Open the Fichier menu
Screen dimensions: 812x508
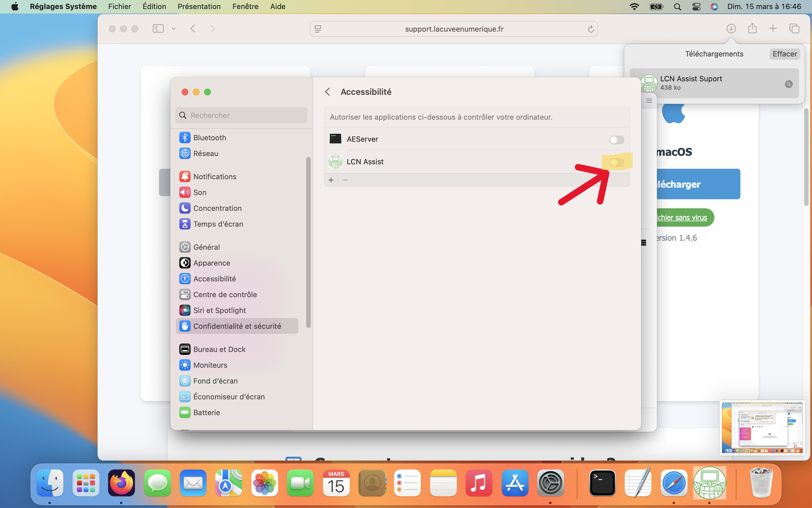[x=120, y=6]
